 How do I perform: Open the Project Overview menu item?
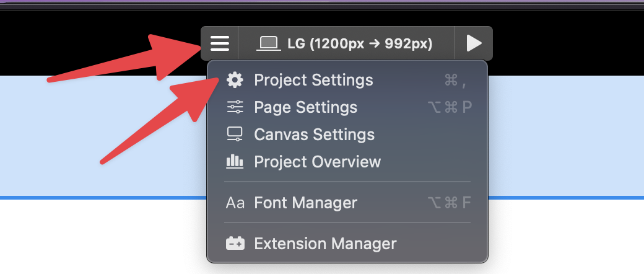pyautogui.click(x=317, y=162)
